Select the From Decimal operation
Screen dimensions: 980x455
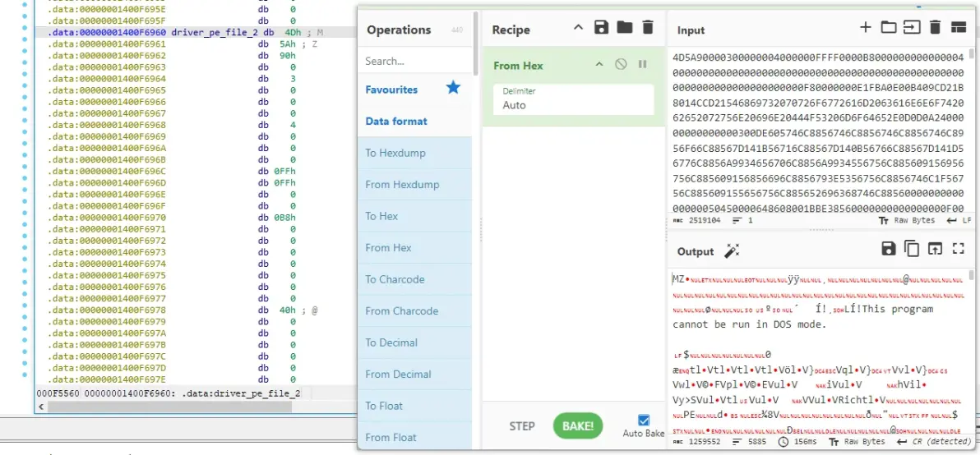(x=415, y=374)
